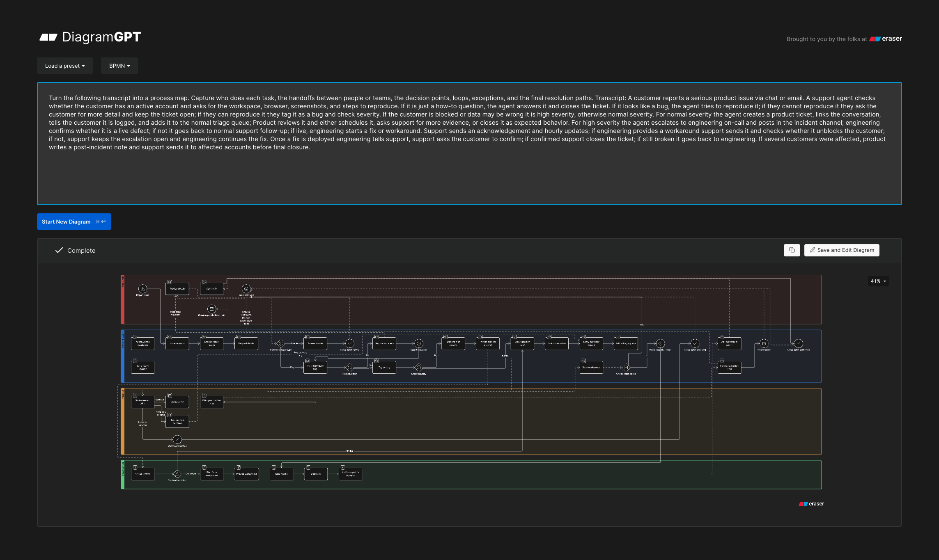Select the Create product ticket task node

coord(522,343)
